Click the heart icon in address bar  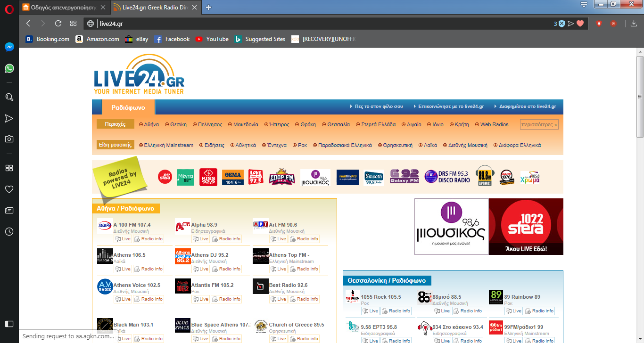click(x=580, y=24)
